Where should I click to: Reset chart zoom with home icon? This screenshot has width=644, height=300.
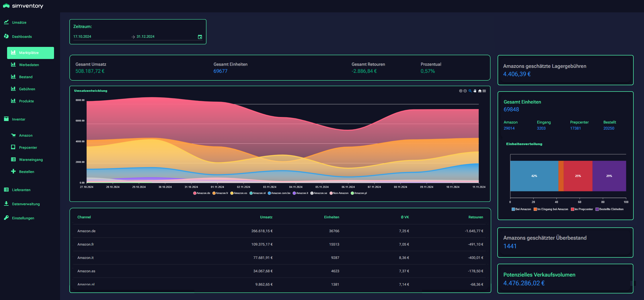[x=480, y=91]
